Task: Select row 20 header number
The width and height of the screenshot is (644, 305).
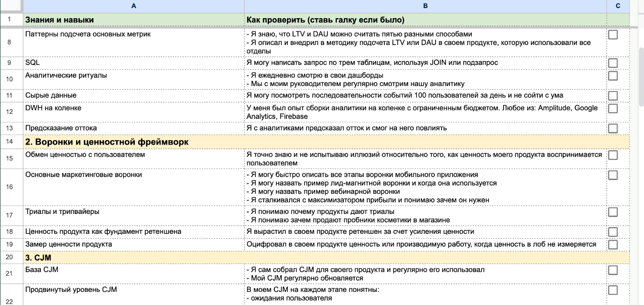Action: point(10,257)
